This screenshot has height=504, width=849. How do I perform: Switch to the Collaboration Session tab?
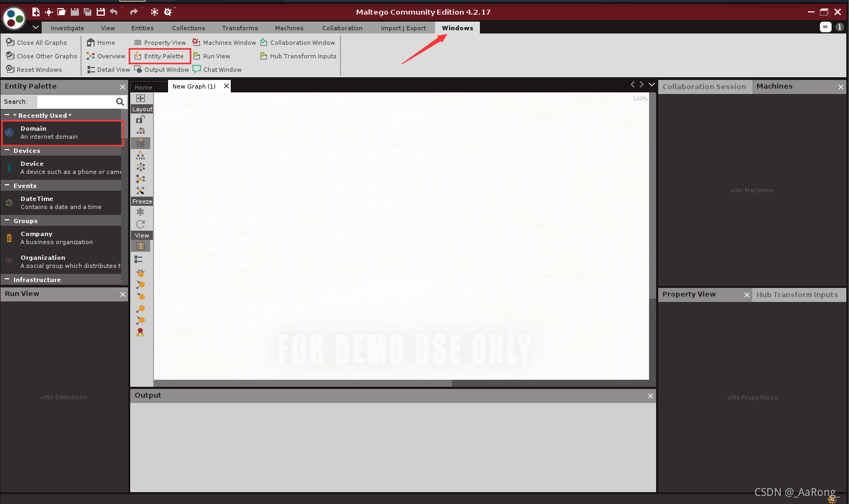click(x=704, y=86)
